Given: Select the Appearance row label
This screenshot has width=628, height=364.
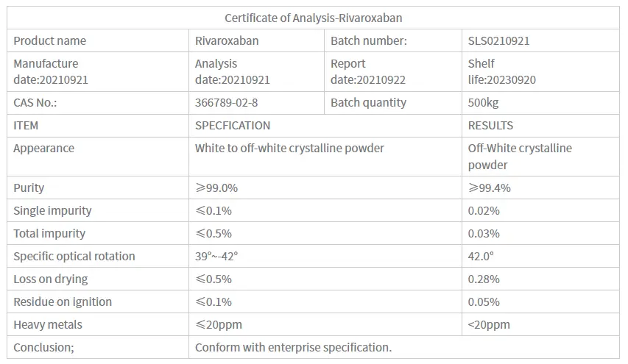Looking at the screenshot, I should tap(44, 149).
